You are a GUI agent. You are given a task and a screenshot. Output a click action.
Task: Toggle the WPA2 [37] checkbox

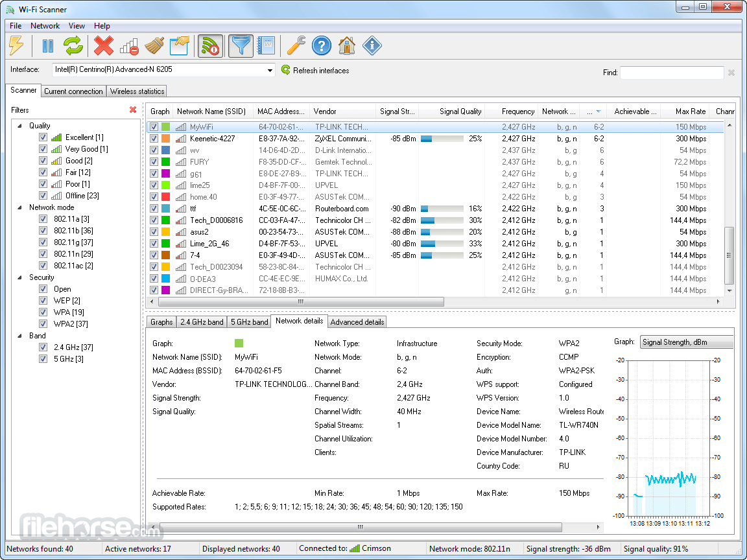(x=43, y=324)
